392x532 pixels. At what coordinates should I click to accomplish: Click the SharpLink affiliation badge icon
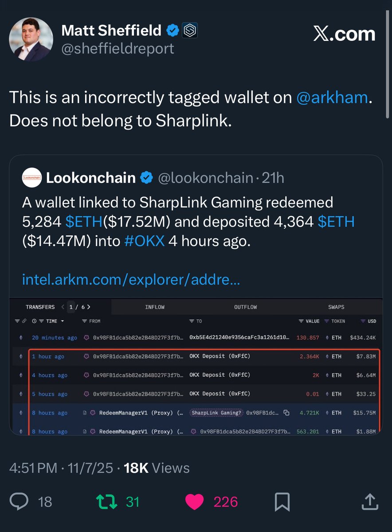tap(190, 30)
